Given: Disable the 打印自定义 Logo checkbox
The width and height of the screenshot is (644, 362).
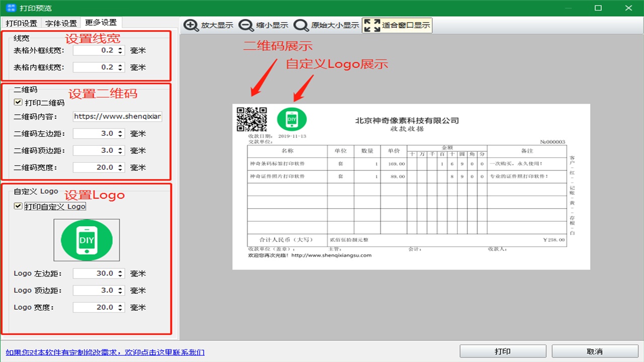Looking at the screenshot, I should [18, 206].
